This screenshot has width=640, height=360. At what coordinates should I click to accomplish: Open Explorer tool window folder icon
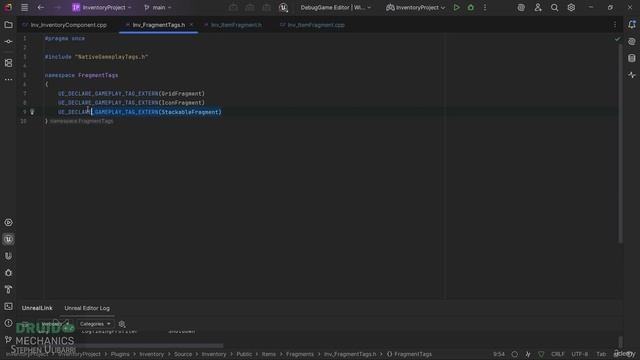click(8, 25)
